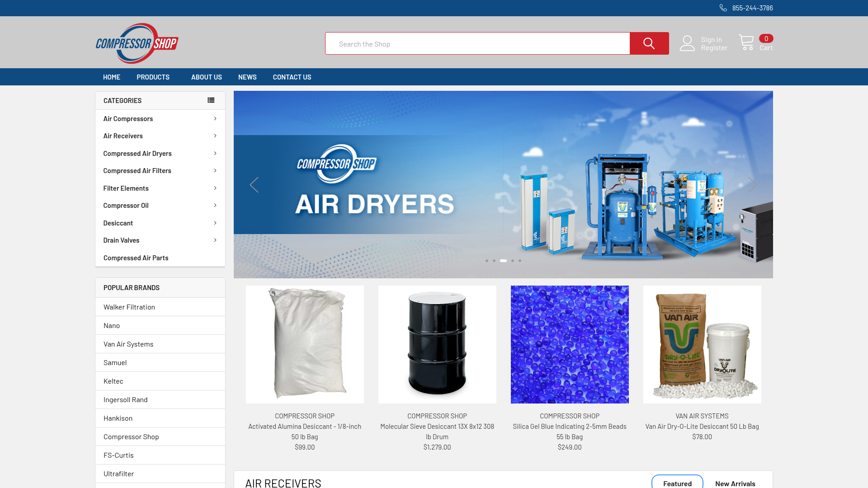The image size is (868, 488).
Task: Open Contact Us page
Action: tap(292, 77)
